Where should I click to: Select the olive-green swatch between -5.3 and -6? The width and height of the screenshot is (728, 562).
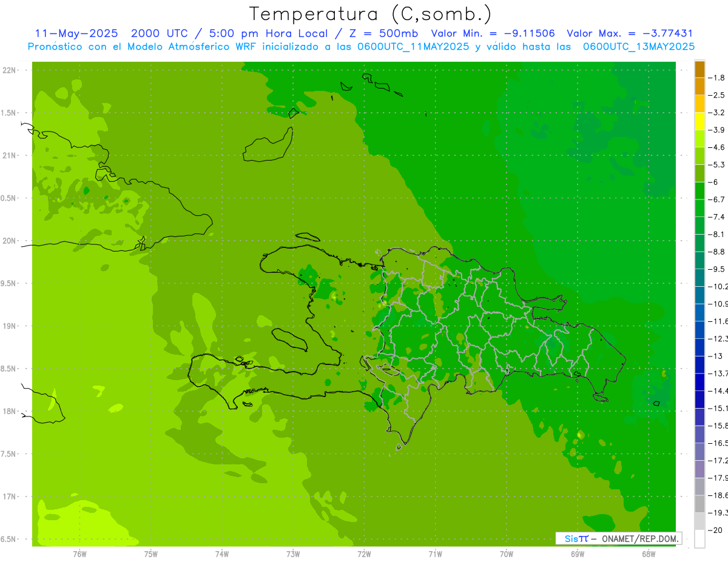tap(699, 173)
